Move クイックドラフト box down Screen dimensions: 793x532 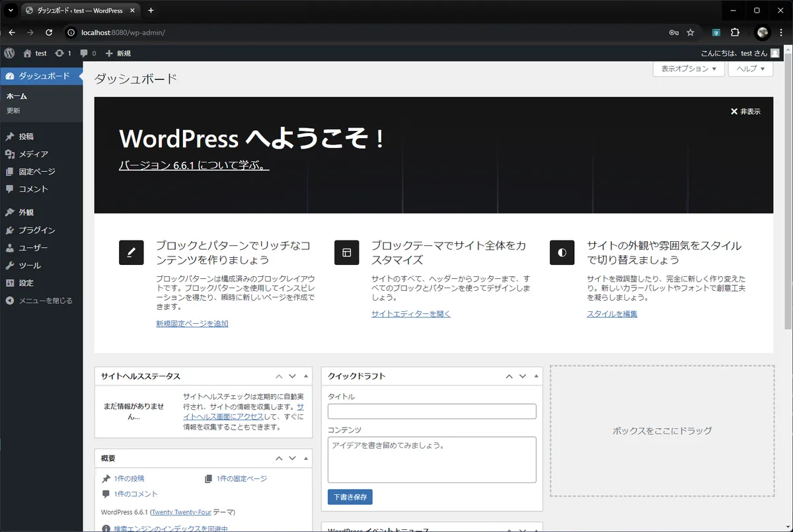pyautogui.click(x=522, y=376)
